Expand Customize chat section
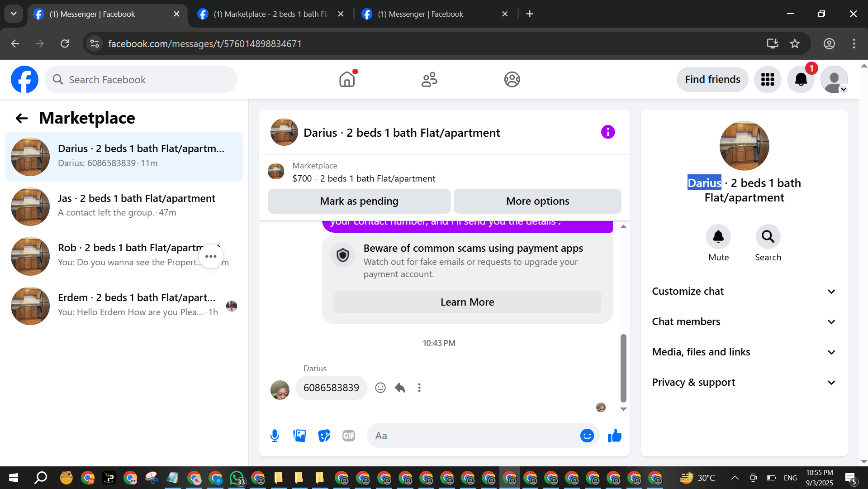This screenshot has width=868, height=489. 744,292
